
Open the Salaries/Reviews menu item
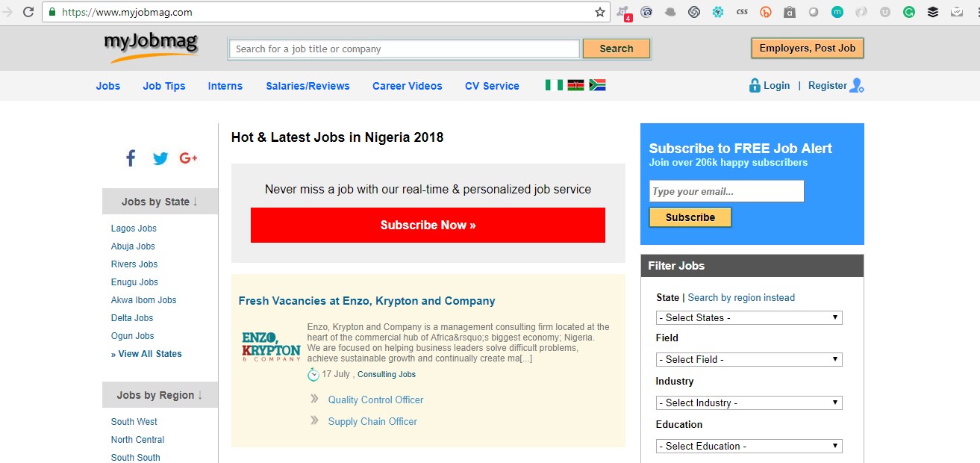308,86
